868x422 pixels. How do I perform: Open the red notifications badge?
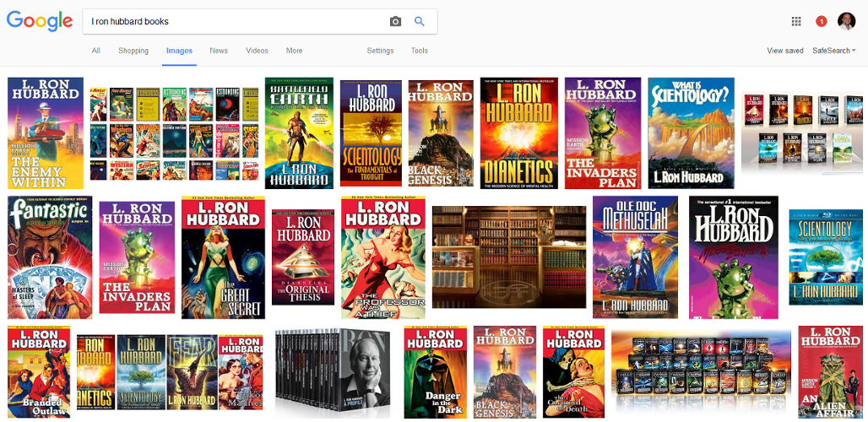[x=822, y=21]
